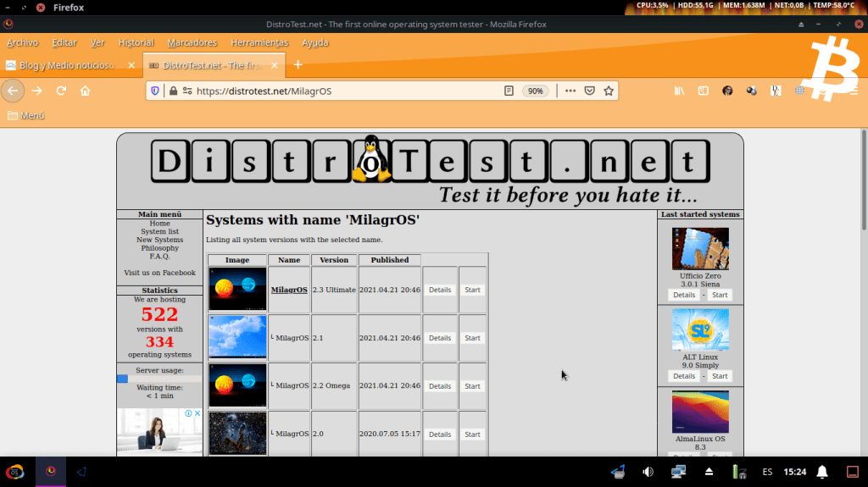The height and width of the screenshot is (487, 868).
Task: Open the Menú bookmarks folder
Action: [26, 115]
